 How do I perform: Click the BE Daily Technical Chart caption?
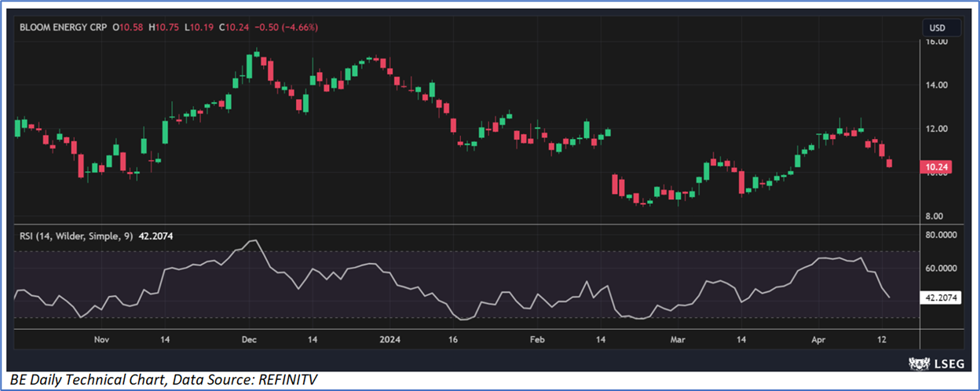[162, 381]
